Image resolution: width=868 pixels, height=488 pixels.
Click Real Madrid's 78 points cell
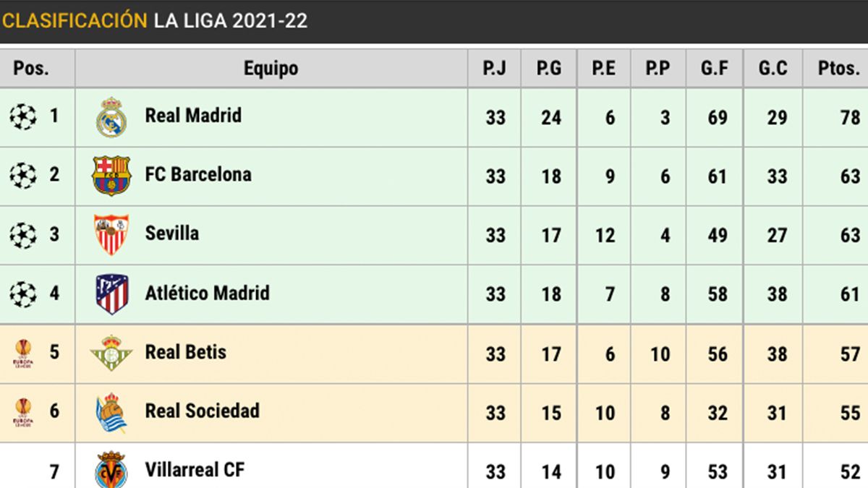point(850,117)
